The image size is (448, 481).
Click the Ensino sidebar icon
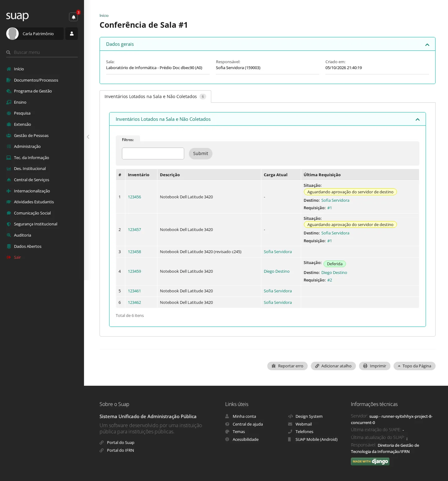(9, 102)
